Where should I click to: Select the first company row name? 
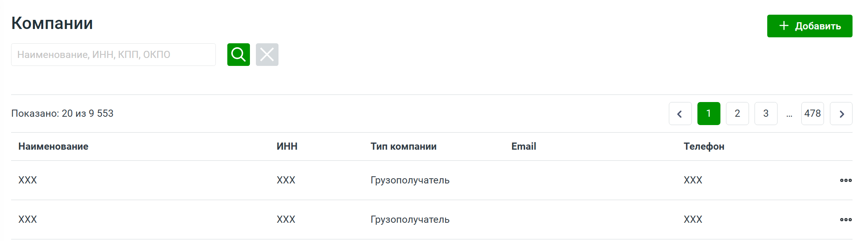[x=28, y=180]
